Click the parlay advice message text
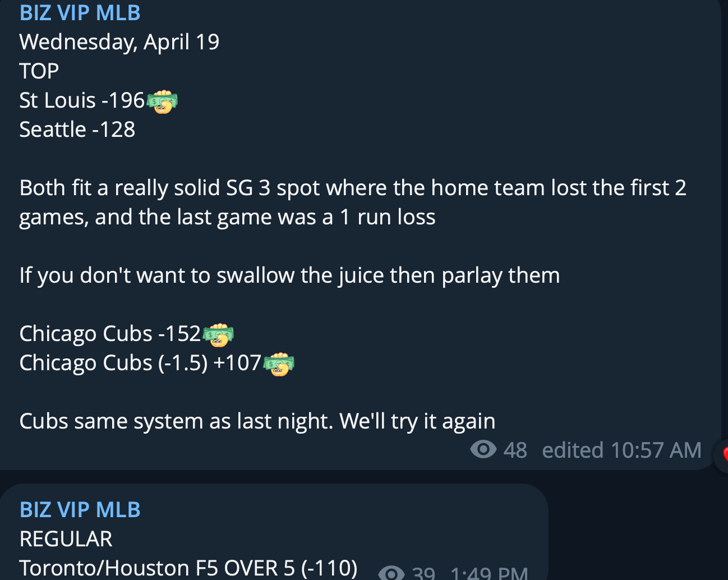 coord(289,275)
